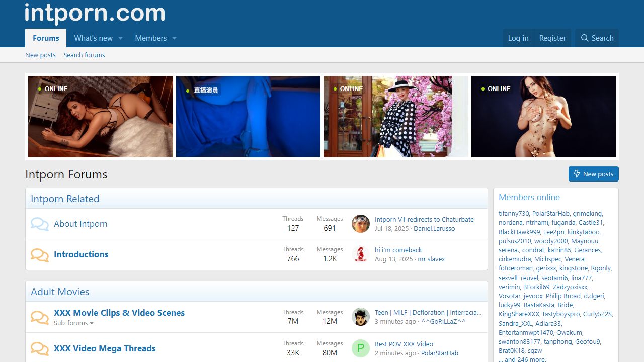This screenshot has width=644, height=362.
Task: Click the Log in button
Action: tap(518, 38)
